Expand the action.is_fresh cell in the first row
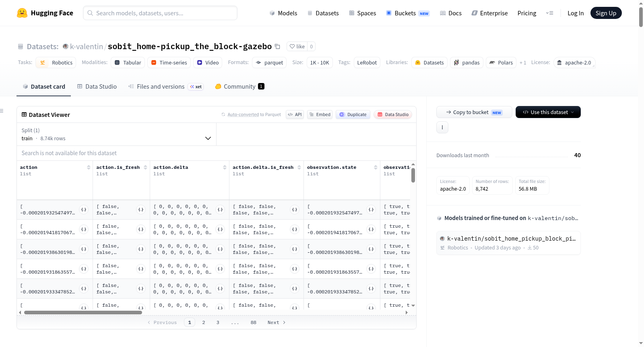Viewport: 644px width, 347px height. pos(141,210)
